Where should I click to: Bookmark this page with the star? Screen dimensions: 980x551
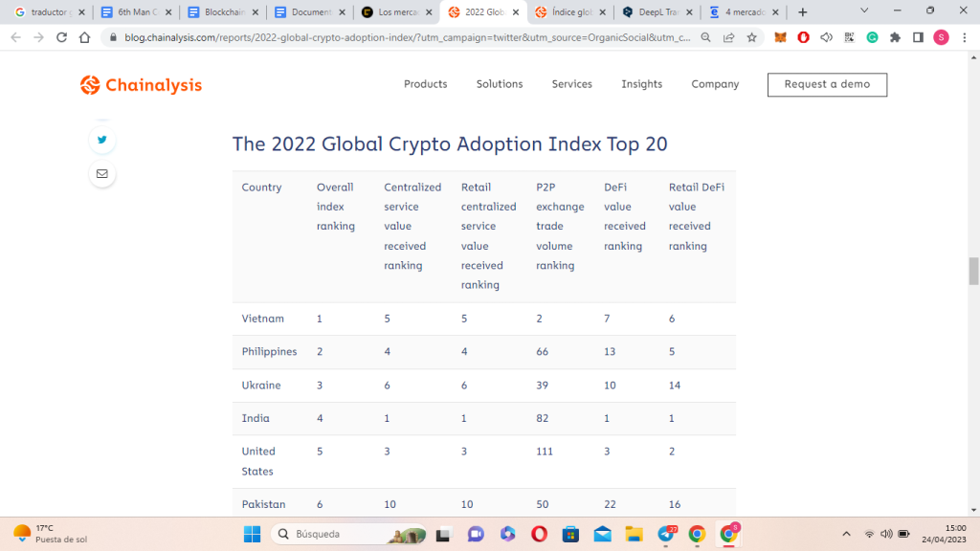[752, 37]
